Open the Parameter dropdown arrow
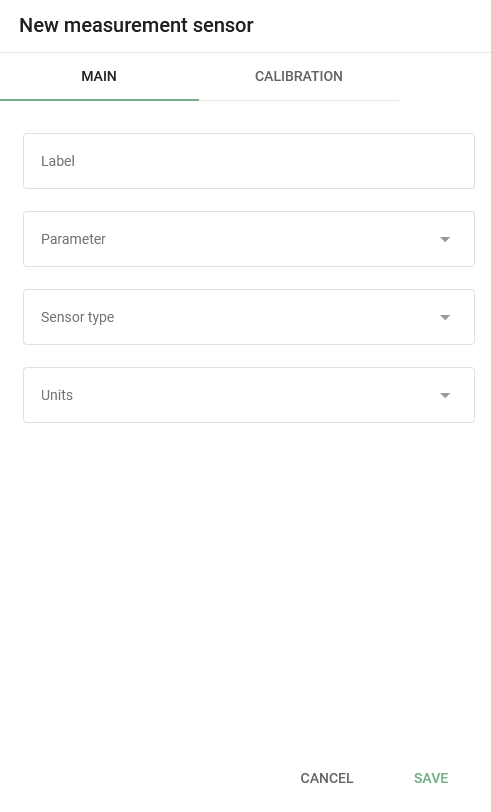The image size is (491, 812). 444,239
